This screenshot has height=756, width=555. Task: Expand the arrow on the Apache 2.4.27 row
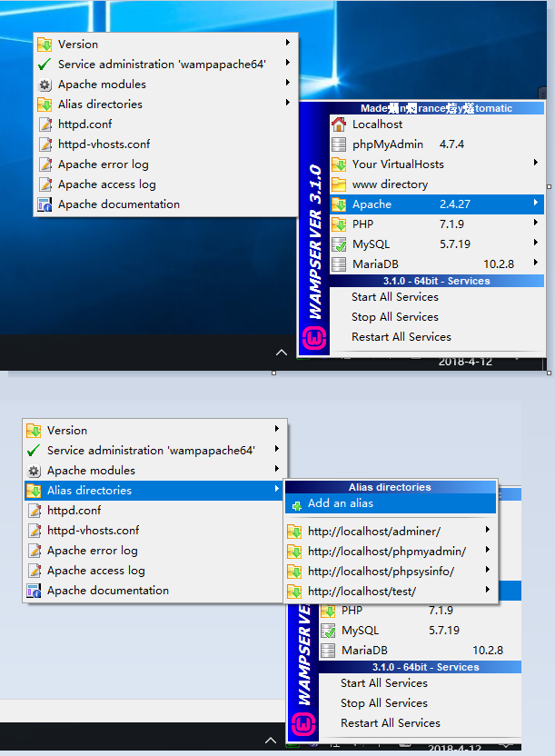click(x=536, y=204)
